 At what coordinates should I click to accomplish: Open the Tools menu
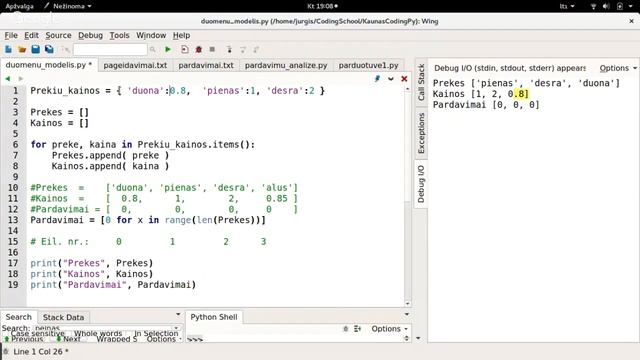click(x=119, y=36)
